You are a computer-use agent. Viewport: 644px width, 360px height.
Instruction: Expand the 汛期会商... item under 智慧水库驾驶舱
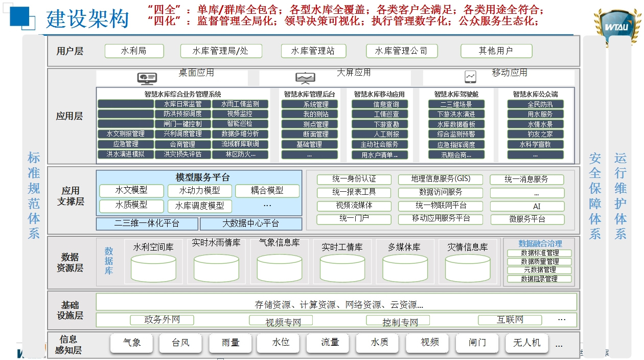click(456, 154)
